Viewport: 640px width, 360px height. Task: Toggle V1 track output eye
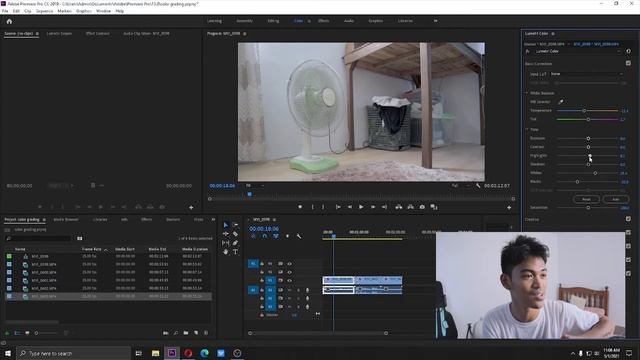pyautogui.click(x=289, y=280)
